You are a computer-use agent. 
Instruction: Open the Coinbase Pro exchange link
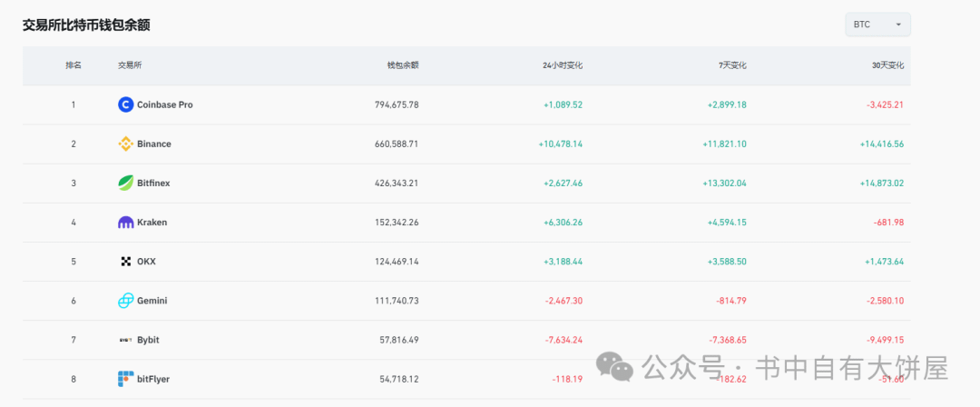(x=164, y=104)
